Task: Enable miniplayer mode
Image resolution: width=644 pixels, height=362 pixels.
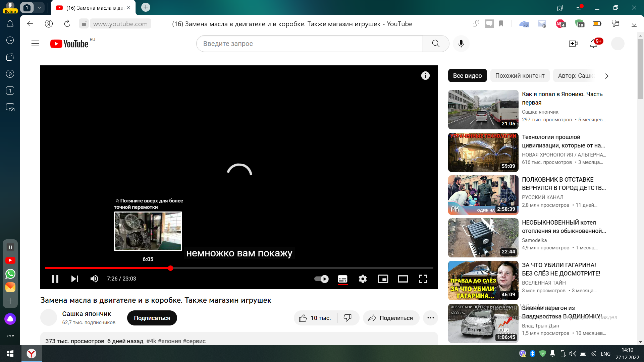Action: [383, 279]
